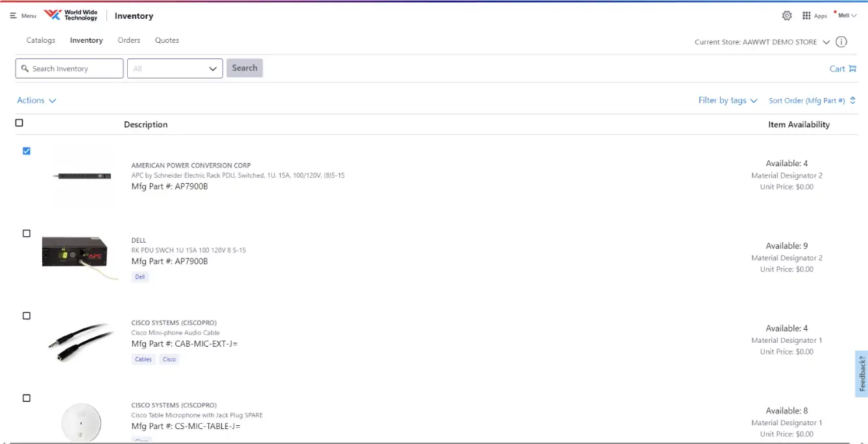Click the AMERICAN POWER CONVERSION CORP title
868x444 pixels.
click(191, 166)
